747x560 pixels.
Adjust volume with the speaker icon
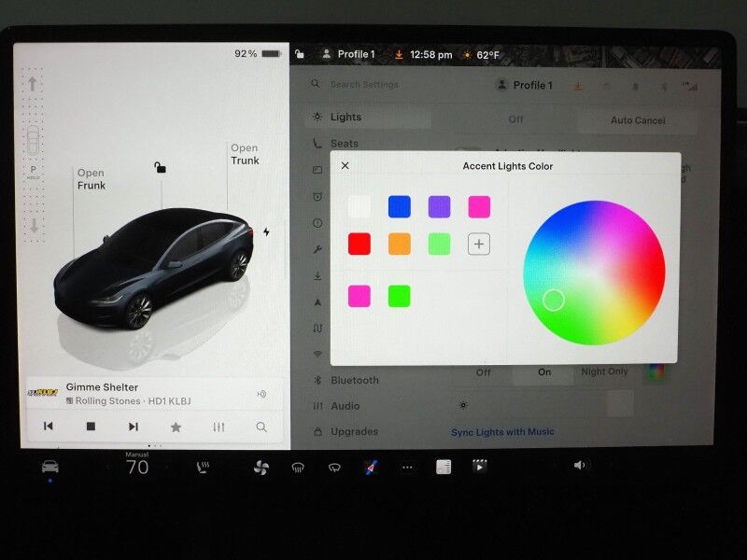[x=580, y=466]
